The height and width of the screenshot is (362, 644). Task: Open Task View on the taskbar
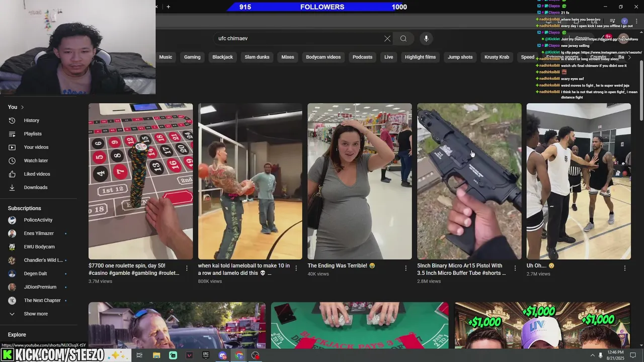click(139, 355)
